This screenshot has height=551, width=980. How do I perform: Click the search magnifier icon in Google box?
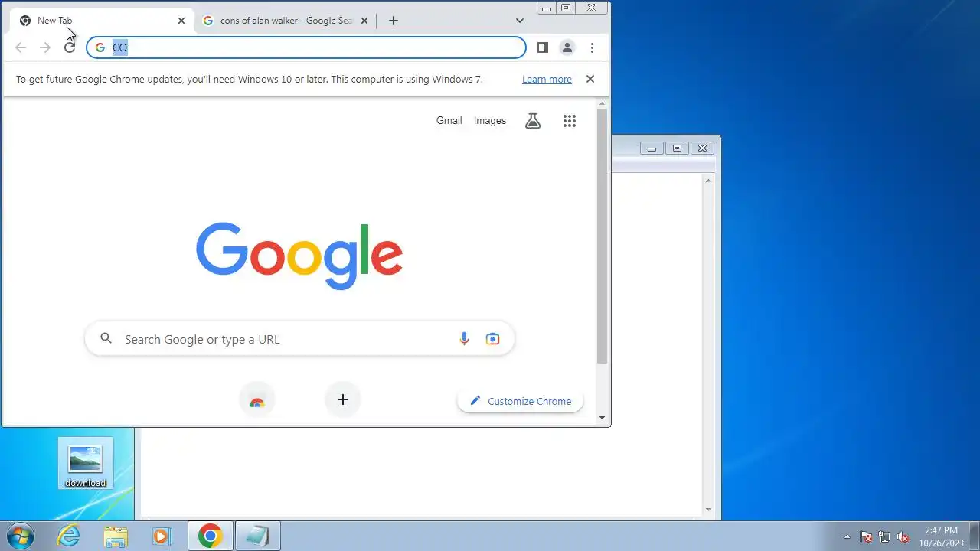(x=106, y=338)
